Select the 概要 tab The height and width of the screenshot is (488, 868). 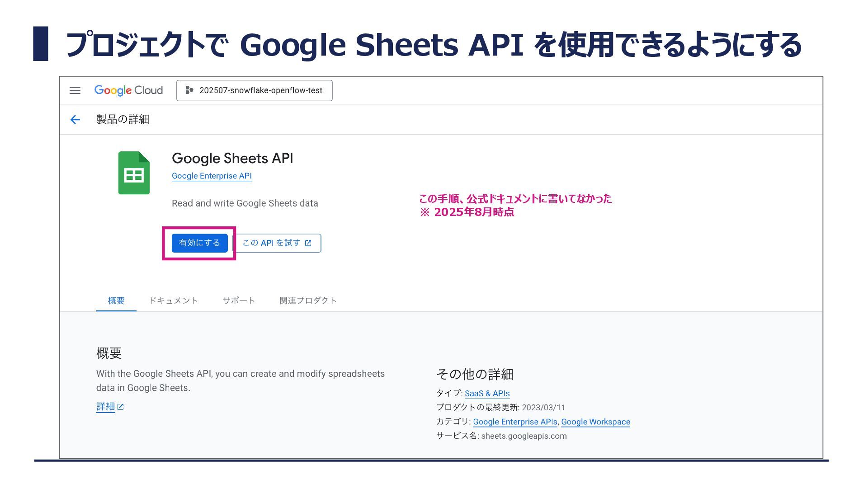(116, 300)
